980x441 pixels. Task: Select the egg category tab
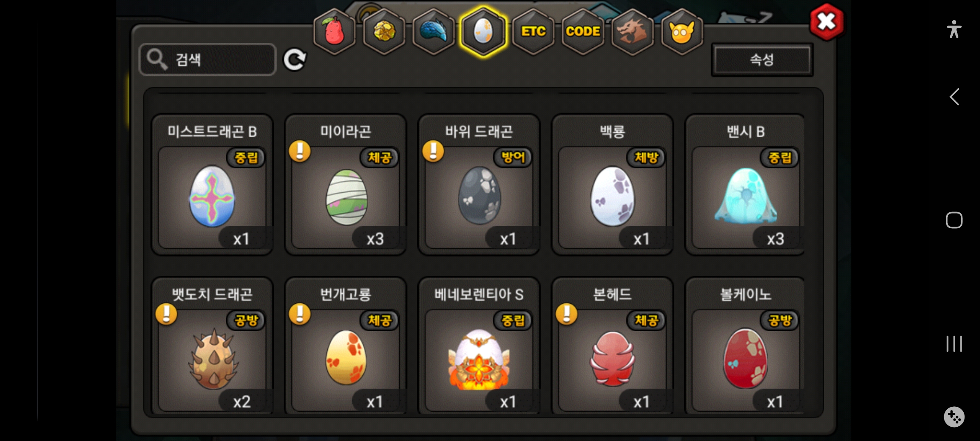(483, 31)
